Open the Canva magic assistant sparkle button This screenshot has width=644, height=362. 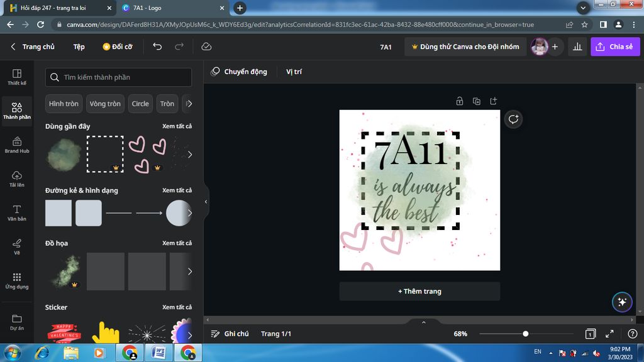pyautogui.click(x=622, y=302)
